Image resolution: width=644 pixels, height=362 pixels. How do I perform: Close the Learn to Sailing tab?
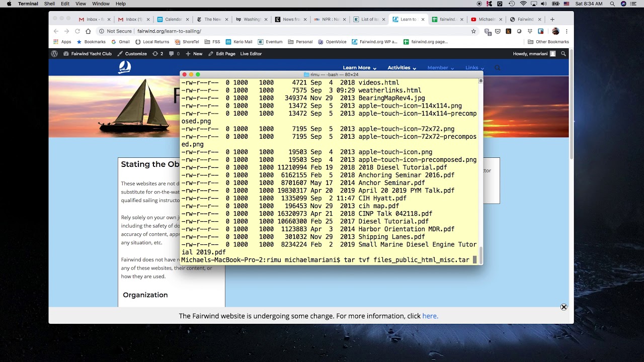[423, 20]
